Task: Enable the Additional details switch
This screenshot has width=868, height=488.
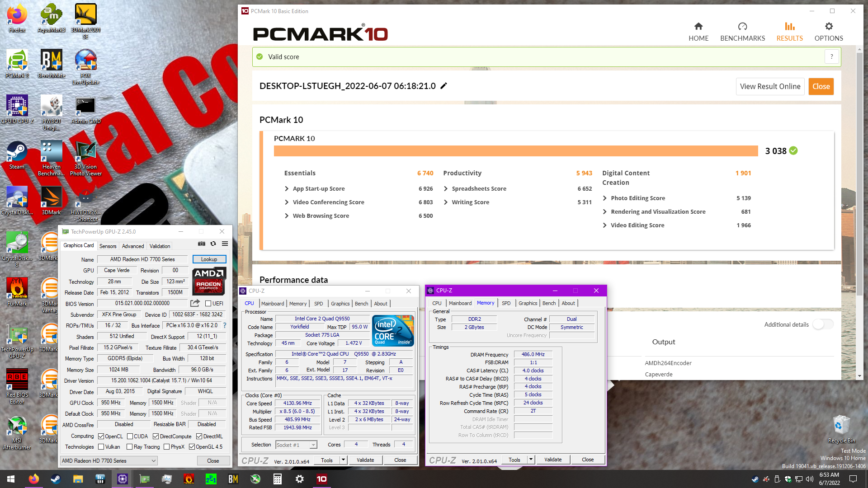Action: 823,324
